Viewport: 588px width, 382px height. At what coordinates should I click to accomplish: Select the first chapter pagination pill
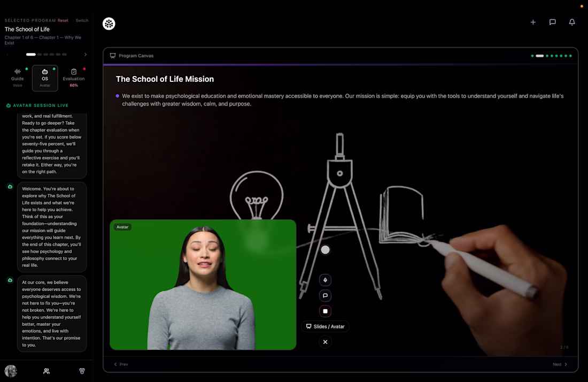click(31, 55)
